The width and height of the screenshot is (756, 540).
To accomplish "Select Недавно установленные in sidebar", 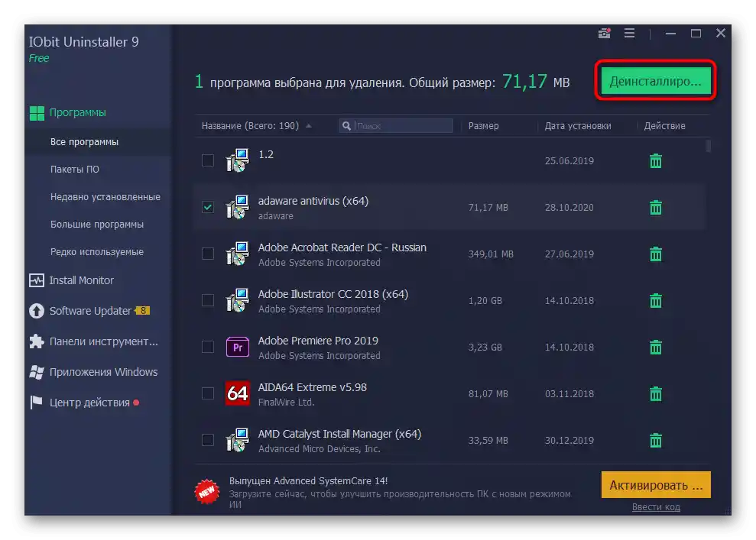I will 105,197.
